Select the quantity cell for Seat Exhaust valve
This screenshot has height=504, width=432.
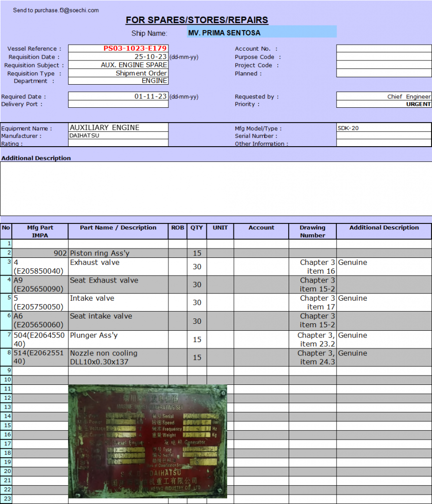click(x=197, y=284)
